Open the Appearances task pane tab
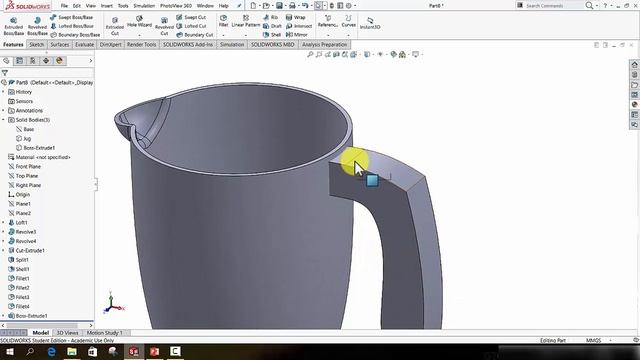The height and width of the screenshot is (360, 640). point(635,105)
